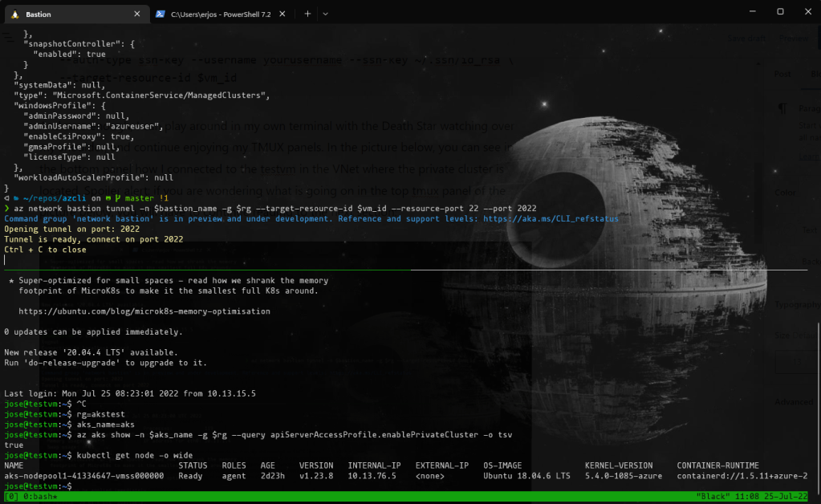Close the PowerShell 7.2 tab
821x504 pixels.
pyautogui.click(x=282, y=14)
